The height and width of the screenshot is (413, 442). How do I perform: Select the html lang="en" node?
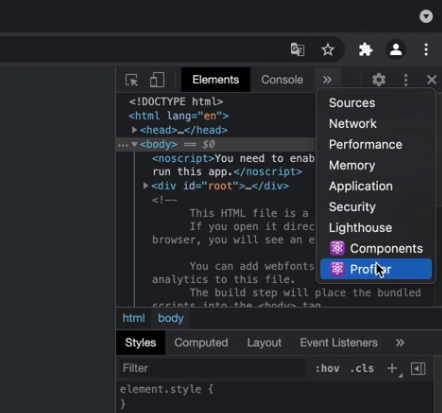[179, 116]
